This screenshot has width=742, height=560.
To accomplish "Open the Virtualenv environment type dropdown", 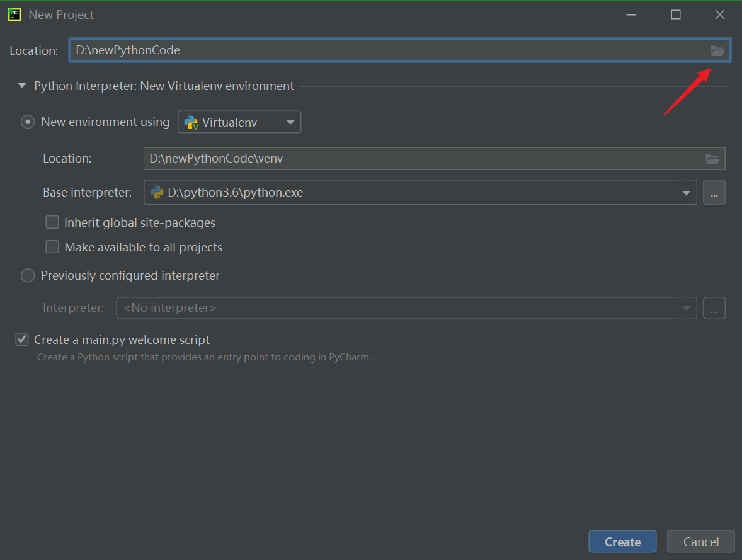I will (239, 122).
